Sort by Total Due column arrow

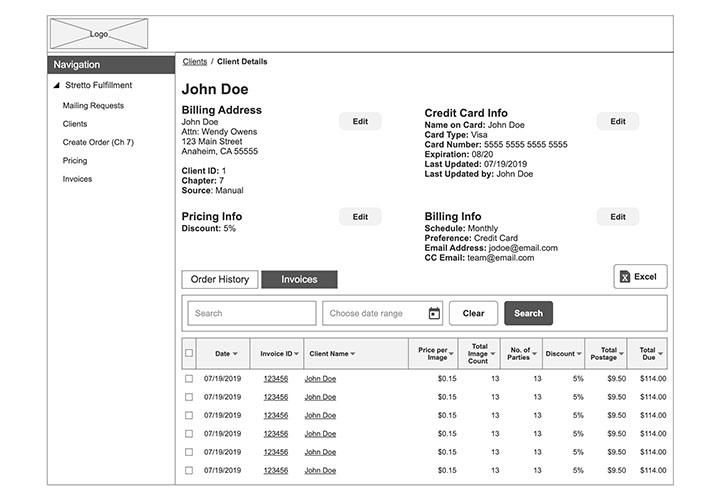[x=660, y=354]
